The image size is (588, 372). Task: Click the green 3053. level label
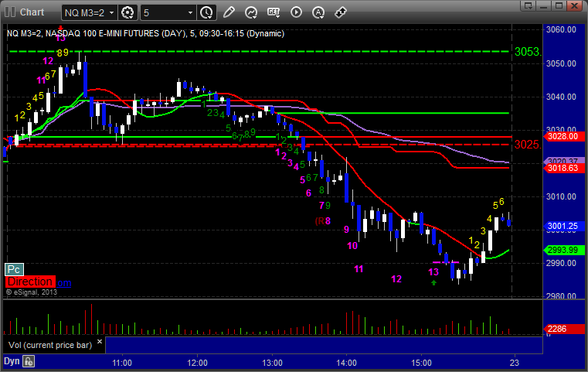[528, 52]
